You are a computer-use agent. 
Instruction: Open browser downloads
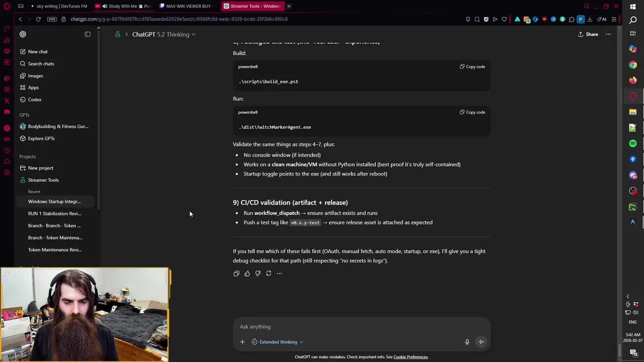coord(590,19)
